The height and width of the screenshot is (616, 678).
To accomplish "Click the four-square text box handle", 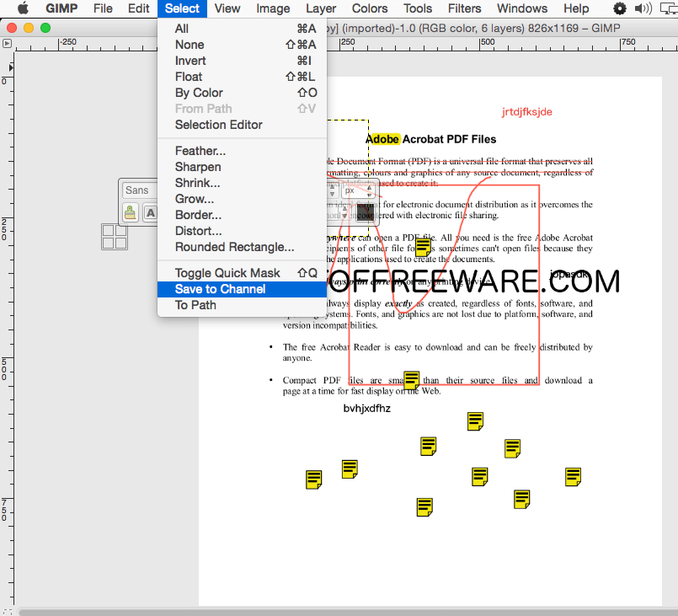I will 115,237.
